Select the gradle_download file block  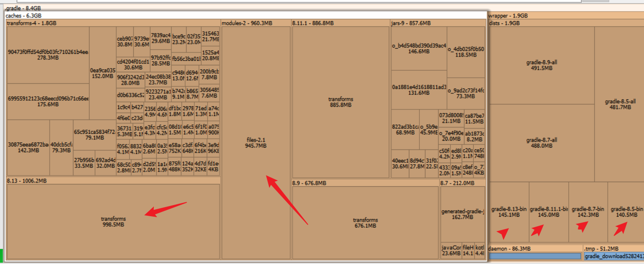614,257
